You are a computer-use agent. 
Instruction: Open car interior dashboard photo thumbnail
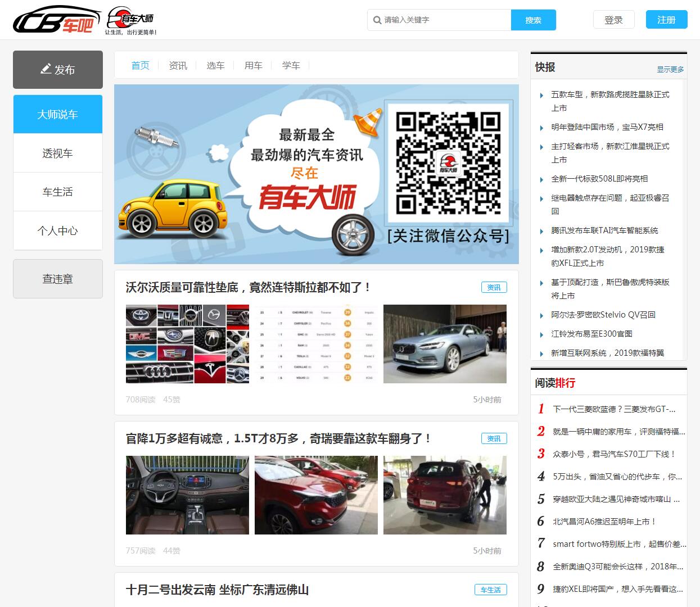click(x=187, y=495)
